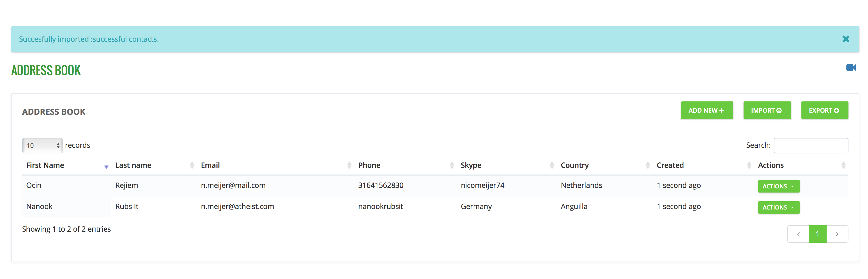Sort by First Name column
Image resolution: width=868 pixels, height=279 pixels.
[67, 165]
